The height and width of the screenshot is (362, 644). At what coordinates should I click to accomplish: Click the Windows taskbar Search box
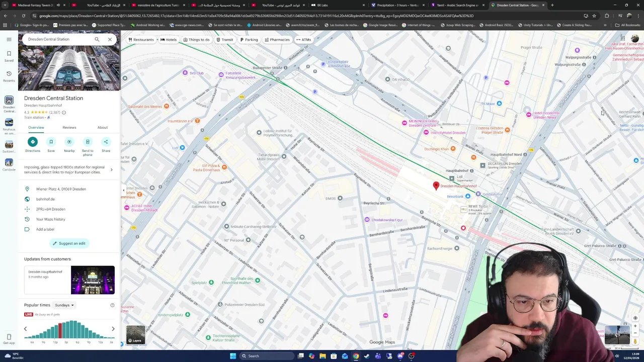[267, 356]
